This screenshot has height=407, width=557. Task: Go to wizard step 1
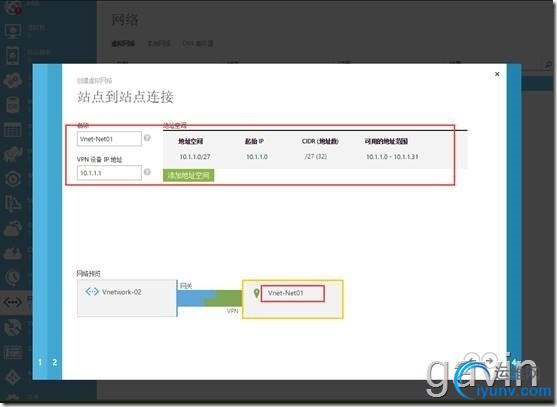point(40,362)
